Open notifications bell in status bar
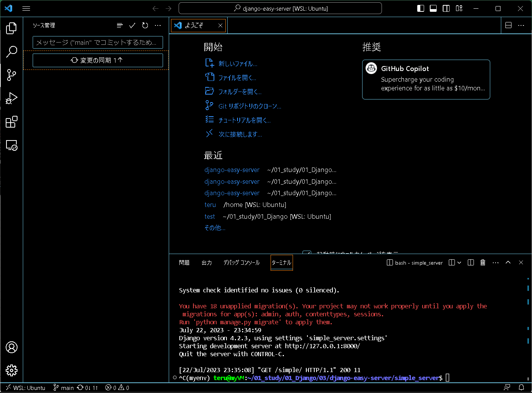 coord(521,388)
